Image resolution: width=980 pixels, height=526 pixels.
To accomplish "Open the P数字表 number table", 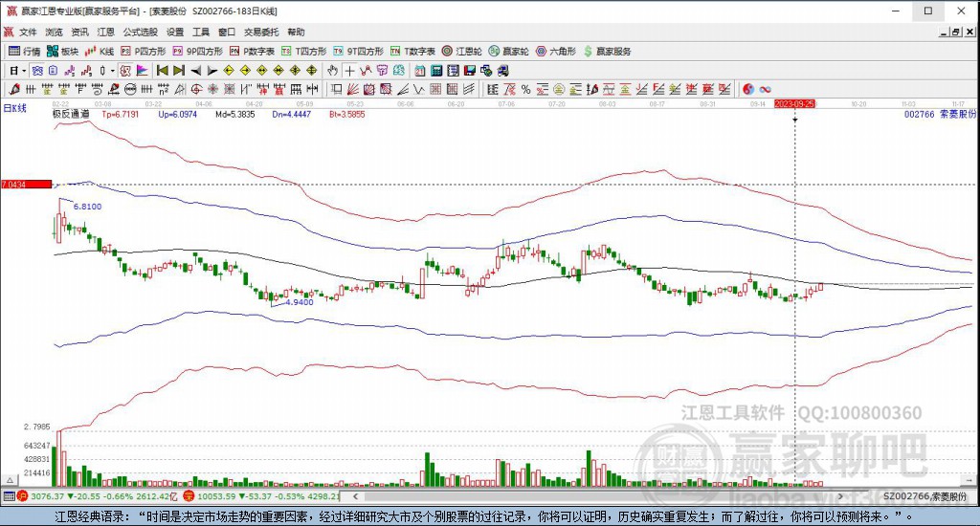I will pos(252,52).
